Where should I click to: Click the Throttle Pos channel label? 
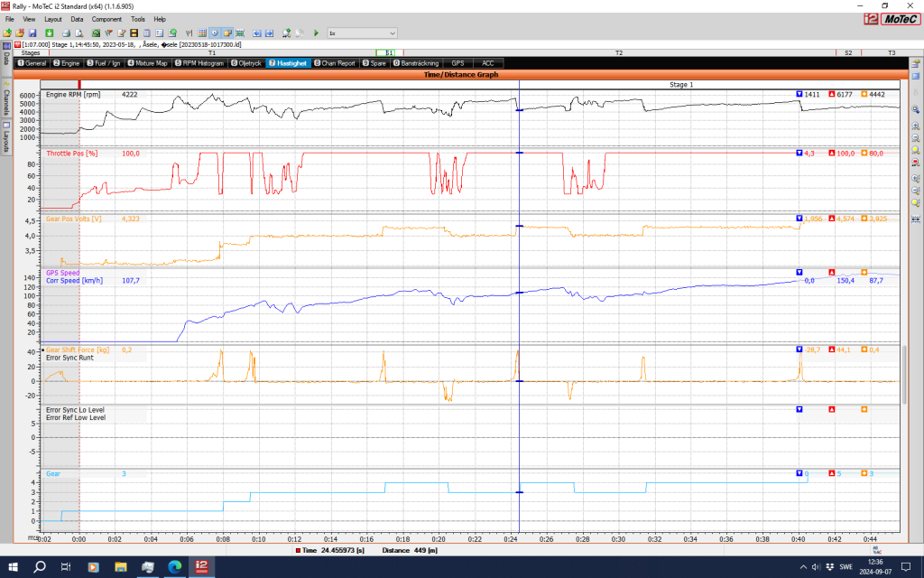(72, 154)
